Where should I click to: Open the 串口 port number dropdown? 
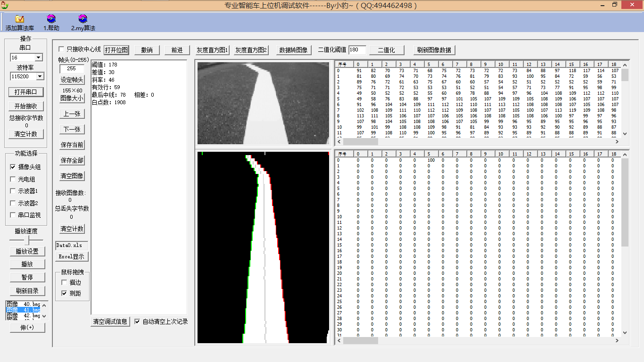pyautogui.click(x=39, y=58)
